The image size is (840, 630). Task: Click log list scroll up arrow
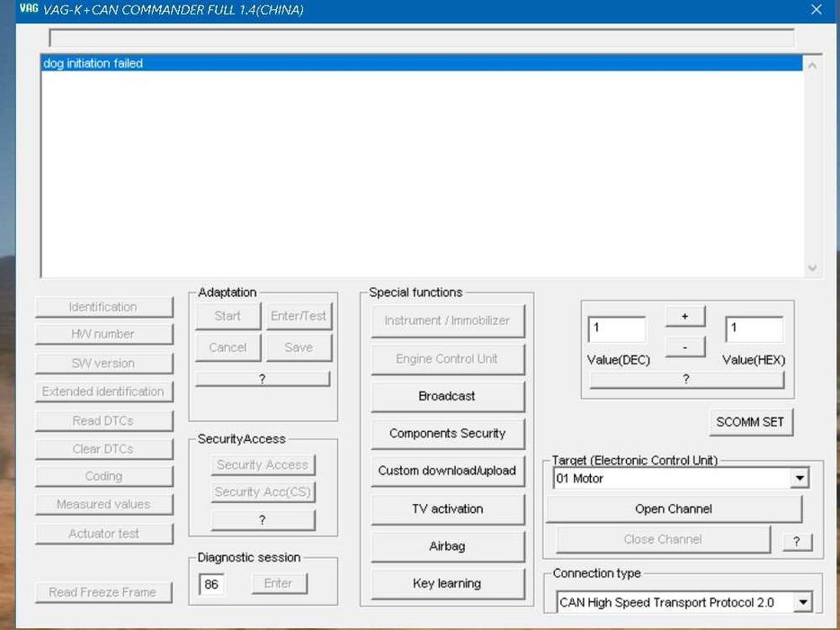pos(812,66)
